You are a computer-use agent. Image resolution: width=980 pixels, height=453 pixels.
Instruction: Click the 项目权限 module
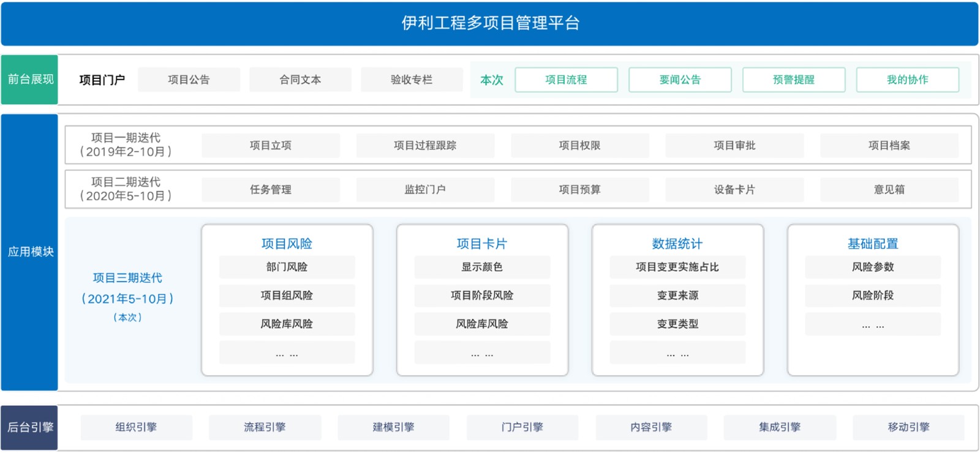[580, 146]
